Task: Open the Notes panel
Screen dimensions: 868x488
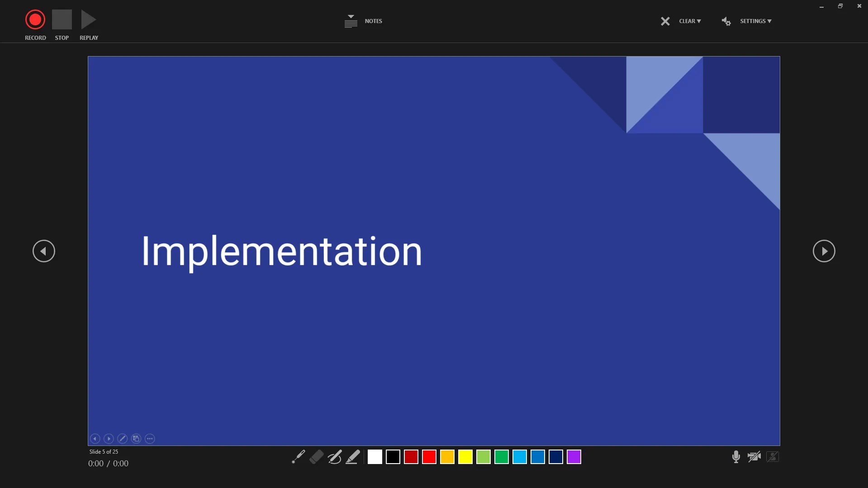Action: [x=373, y=21]
